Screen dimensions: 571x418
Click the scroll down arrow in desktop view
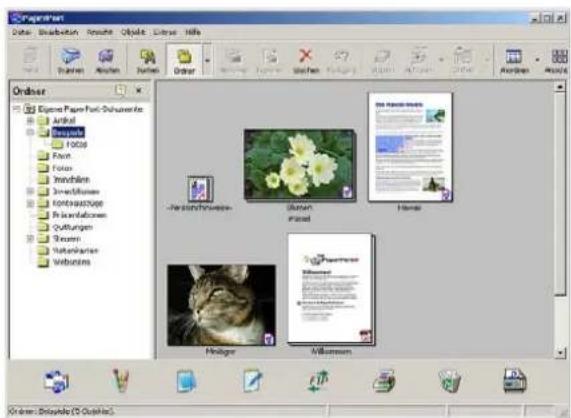click(560, 352)
